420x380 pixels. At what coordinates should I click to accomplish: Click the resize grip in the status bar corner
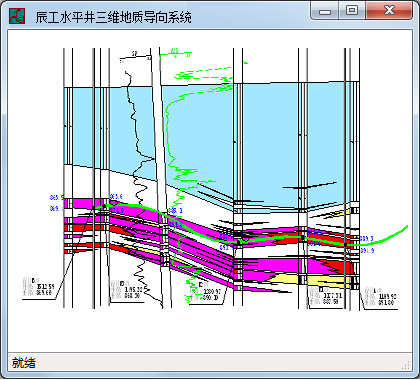coord(406,365)
